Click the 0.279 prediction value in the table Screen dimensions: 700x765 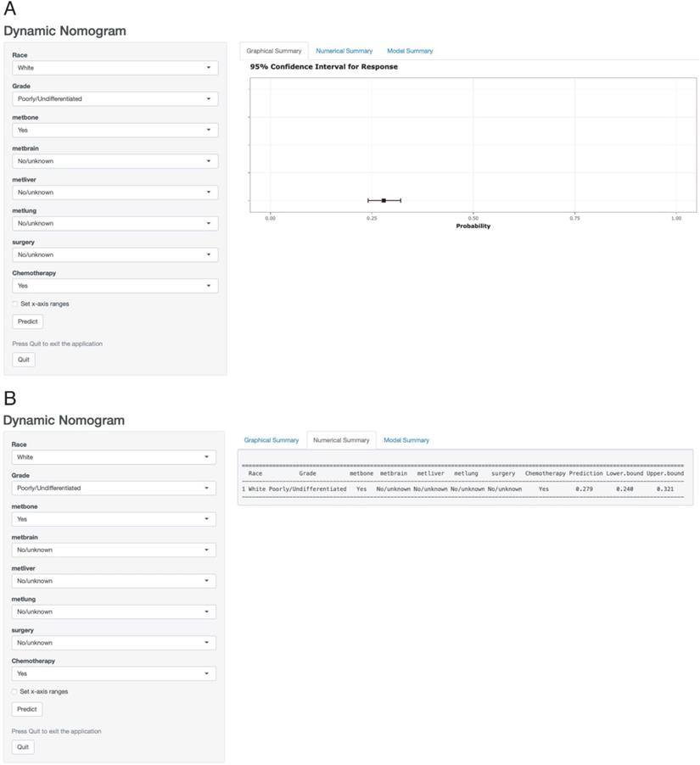pos(584,489)
